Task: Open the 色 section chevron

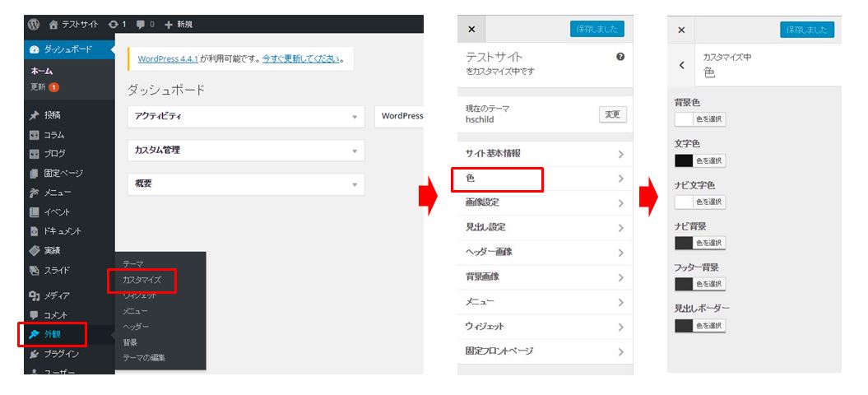Action: click(620, 179)
